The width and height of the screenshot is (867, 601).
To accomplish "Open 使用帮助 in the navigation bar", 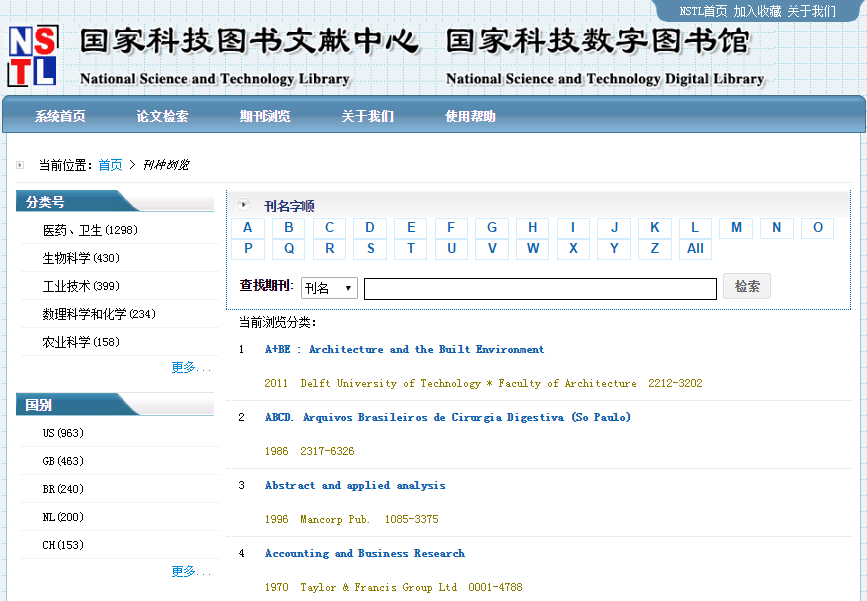I will pos(470,117).
